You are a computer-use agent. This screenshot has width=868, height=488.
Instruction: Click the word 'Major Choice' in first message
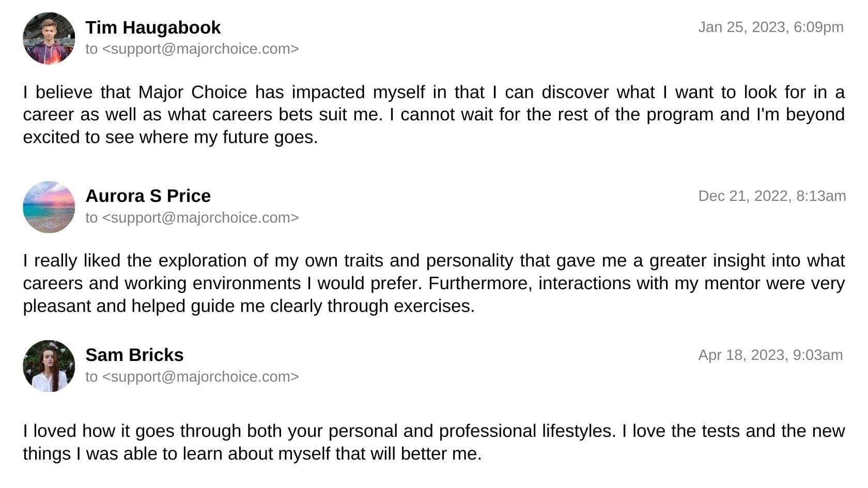pos(193,92)
